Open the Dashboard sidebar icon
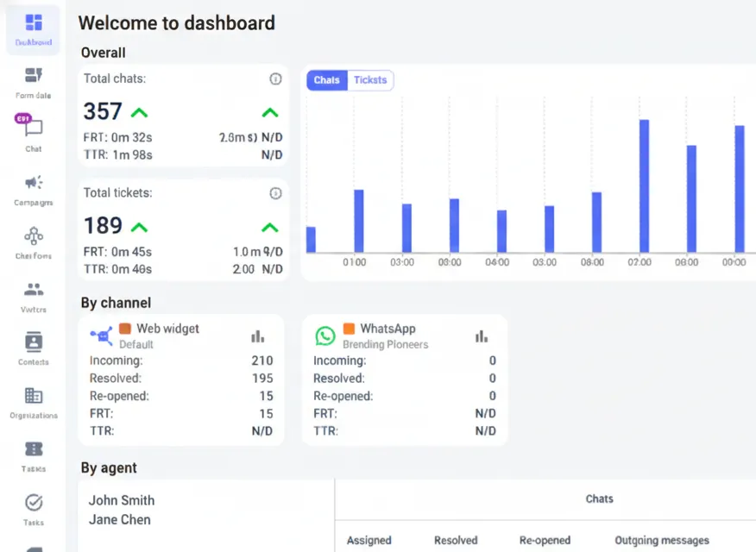The image size is (756, 552). pyautogui.click(x=33, y=26)
